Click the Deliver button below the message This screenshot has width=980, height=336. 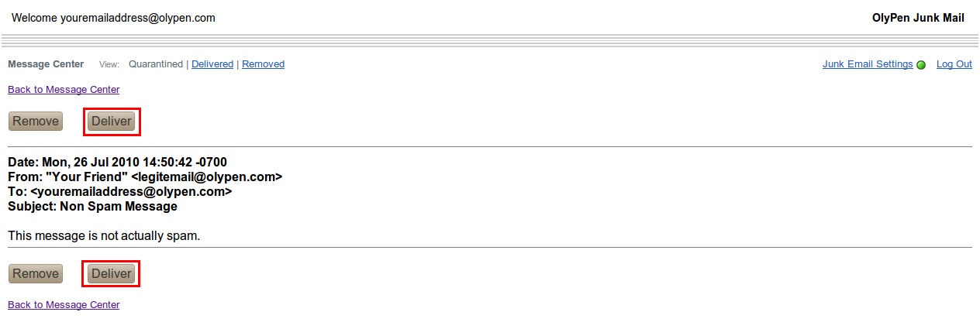point(112,274)
